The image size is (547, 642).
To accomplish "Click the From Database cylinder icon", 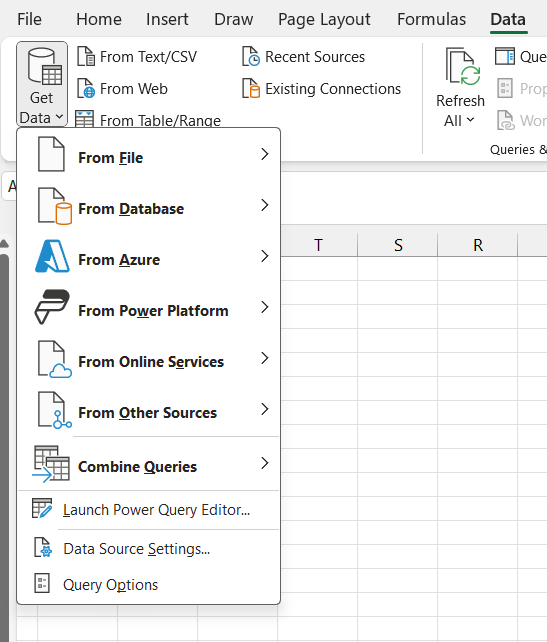I will coord(55,206).
